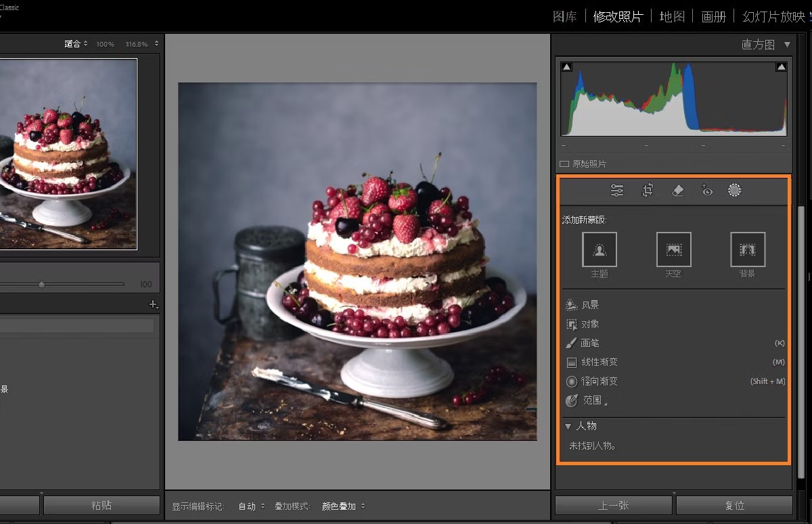Click the Masking circle tool icon
The height and width of the screenshot is (524, 812).
[735, 191]
